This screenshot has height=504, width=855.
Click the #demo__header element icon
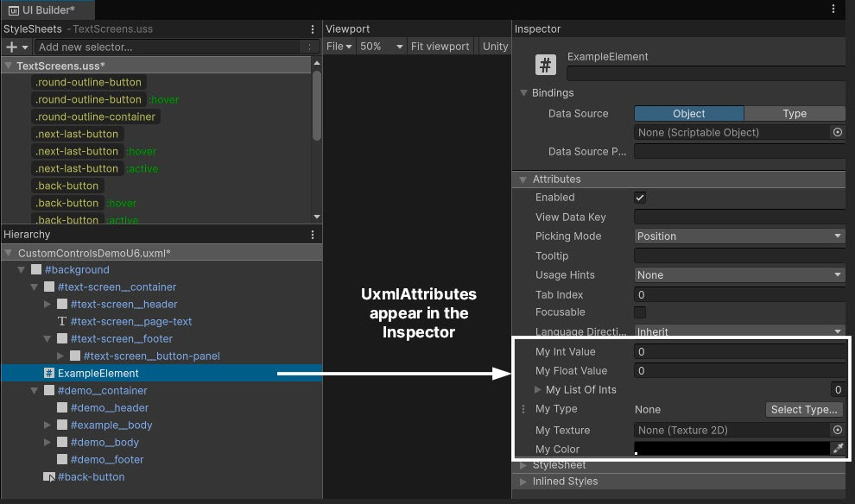pyautogui.click(x=62, y=407)
